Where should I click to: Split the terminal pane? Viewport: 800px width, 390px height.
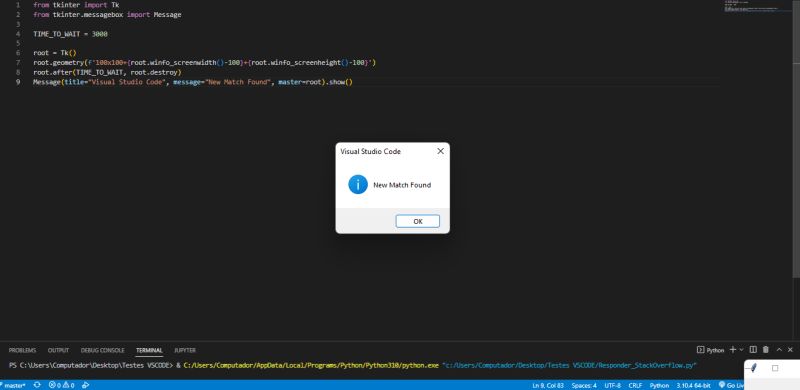[x=753, y=350]
